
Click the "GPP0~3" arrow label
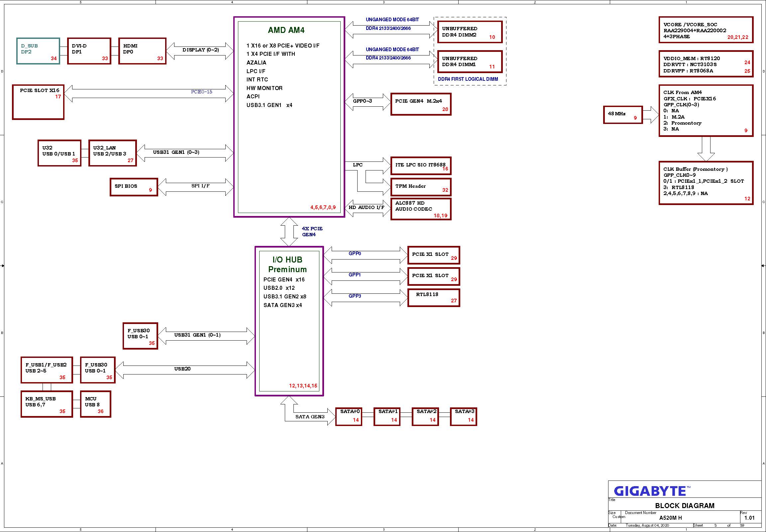tap(362, 101)
